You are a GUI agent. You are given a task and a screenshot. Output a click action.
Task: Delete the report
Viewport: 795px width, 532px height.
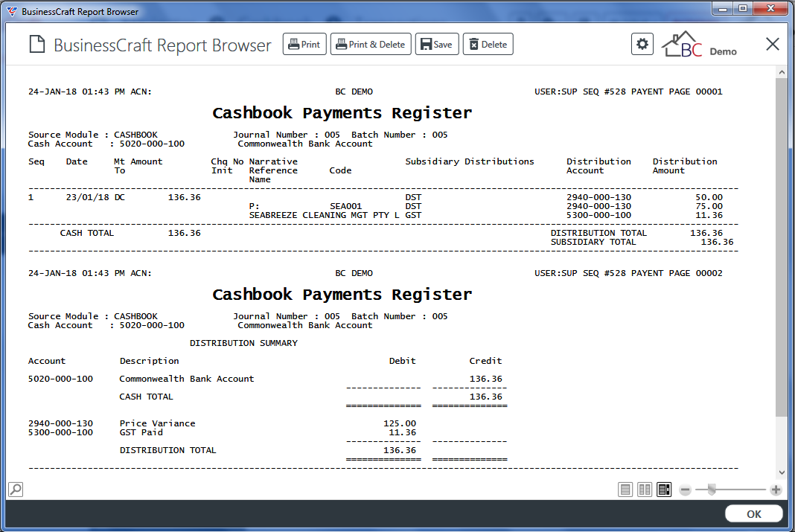pos(488,45)
